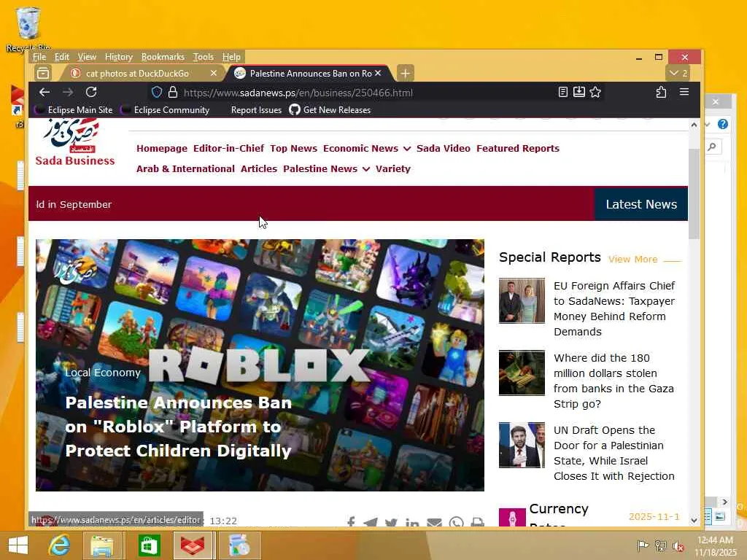
Task: Open the sidebar panel button left of tabs
Action: (x=43, y=73)
